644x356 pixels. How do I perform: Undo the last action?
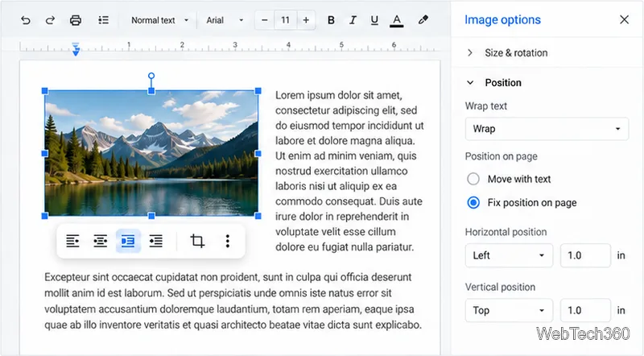tap(26, 20)
